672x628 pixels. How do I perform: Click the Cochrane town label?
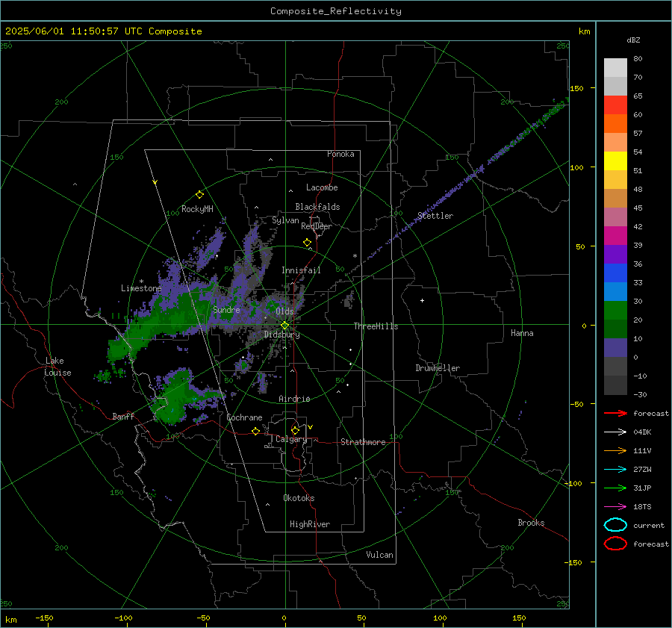(244, 417)
